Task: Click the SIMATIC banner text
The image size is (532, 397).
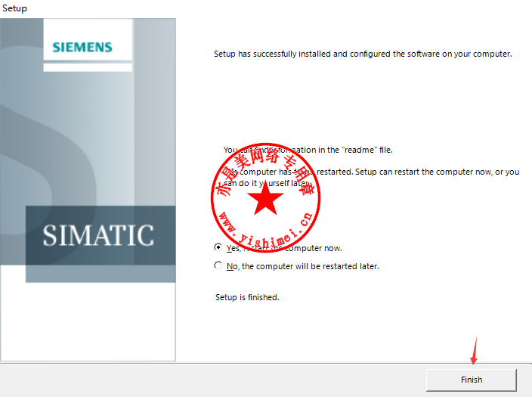Action: point(98,235)
